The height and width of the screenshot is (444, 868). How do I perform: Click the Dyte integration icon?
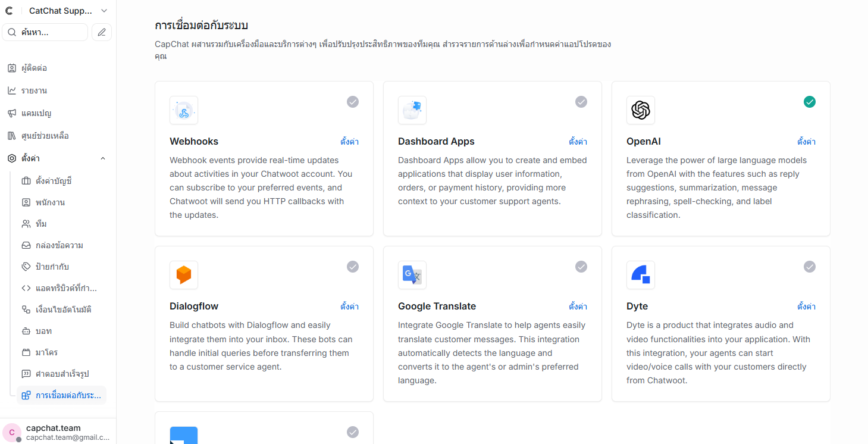[641, 275]
